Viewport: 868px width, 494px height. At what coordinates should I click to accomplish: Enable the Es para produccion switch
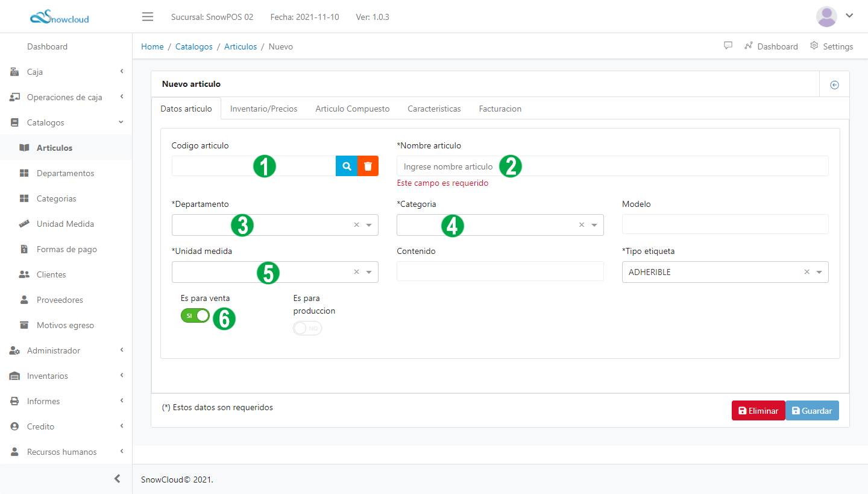coord(307,328)
